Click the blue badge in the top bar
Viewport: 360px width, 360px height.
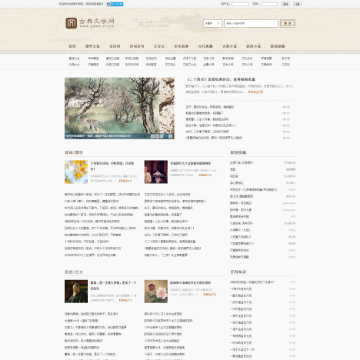coord(114,4)
